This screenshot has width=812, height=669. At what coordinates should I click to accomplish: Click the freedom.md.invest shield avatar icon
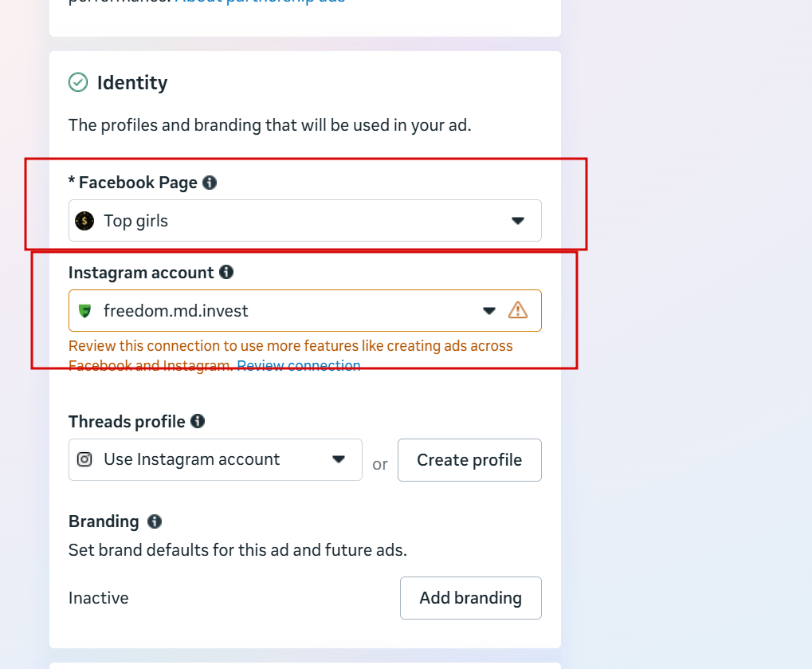(84, 311)
